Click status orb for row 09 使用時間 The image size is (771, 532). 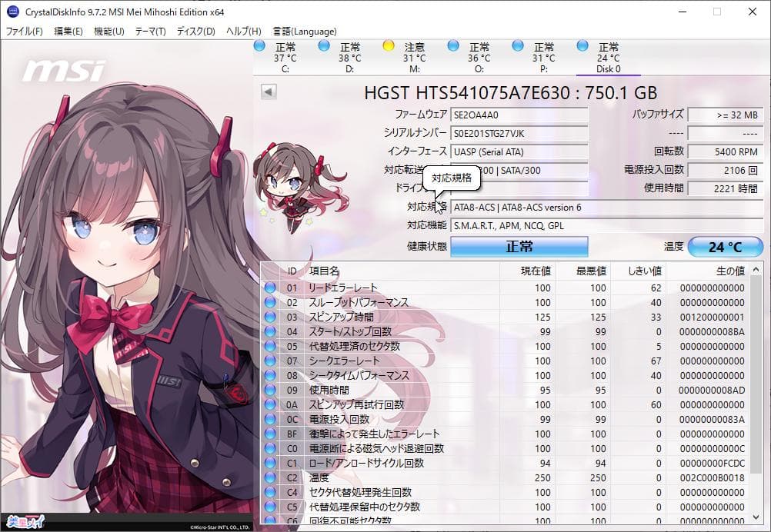tap(270, 390)
